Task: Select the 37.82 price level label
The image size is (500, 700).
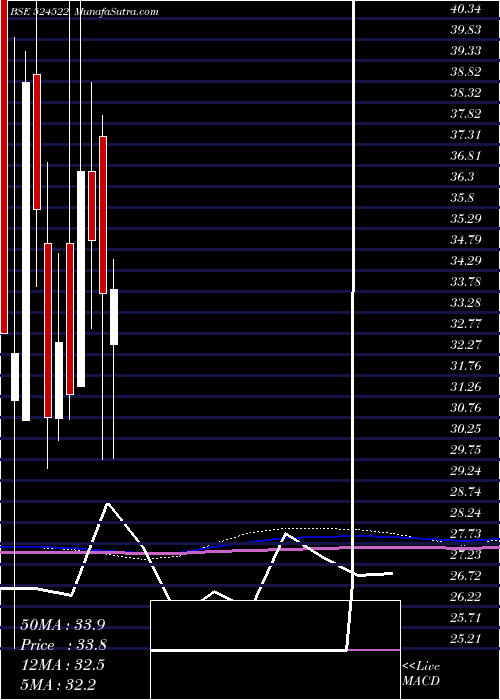Action: [466, 114]
